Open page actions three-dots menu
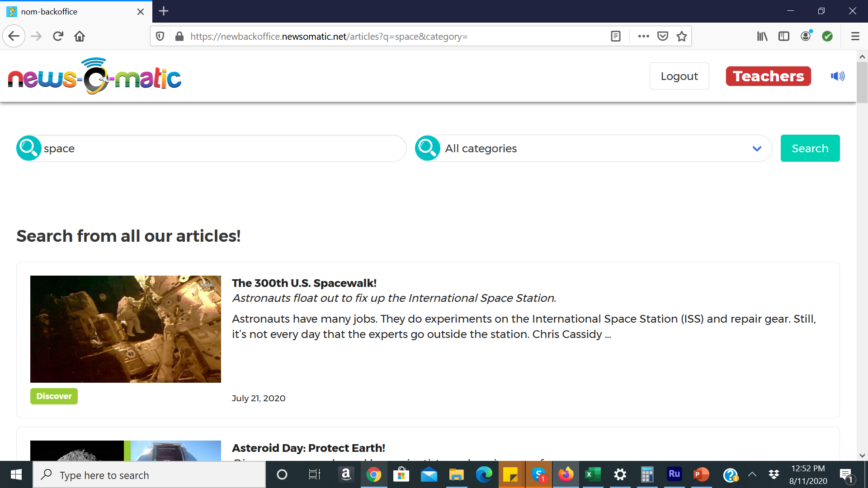 tap(643, 36)
